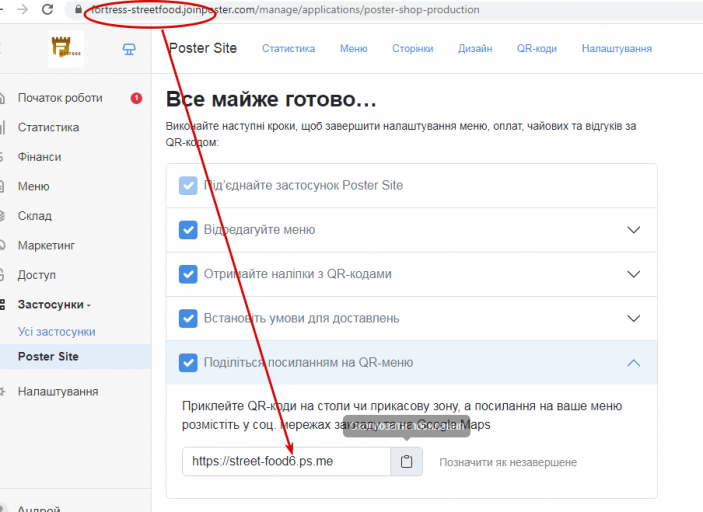Expand the Отримайте наліпки з QR-кодами chevron

[x=634, y=274]
